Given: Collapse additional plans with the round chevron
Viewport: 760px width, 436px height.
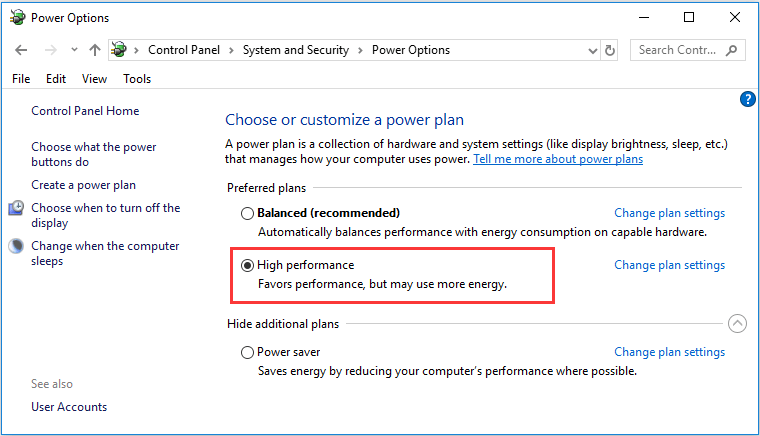Looking at the screenshot, I should [737, 324].
